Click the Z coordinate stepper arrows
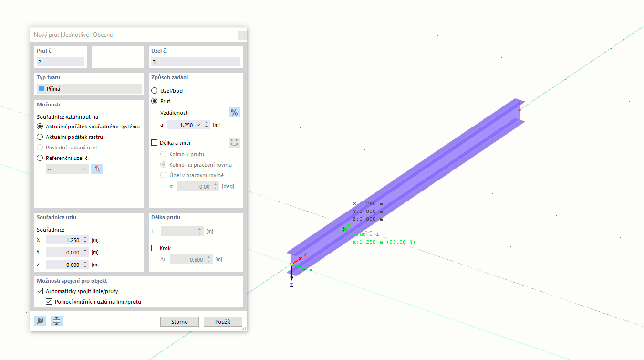The width and height of the screenshot is (644, 360). [x=85, y=265]
